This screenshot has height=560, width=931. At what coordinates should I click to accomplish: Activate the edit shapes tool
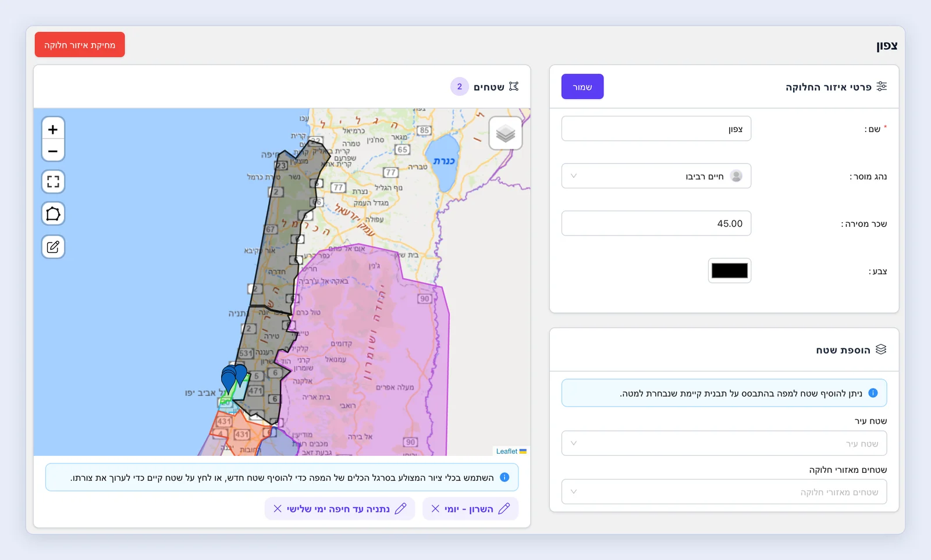53,247
